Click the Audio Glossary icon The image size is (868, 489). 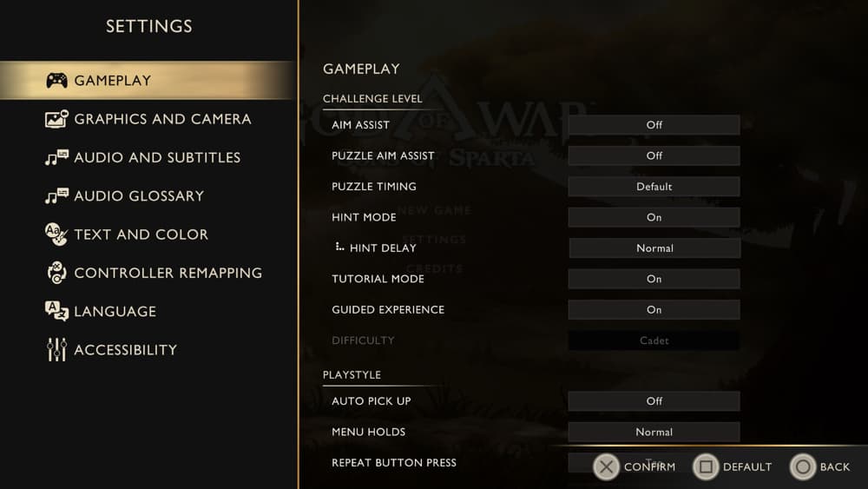(56, 196)
